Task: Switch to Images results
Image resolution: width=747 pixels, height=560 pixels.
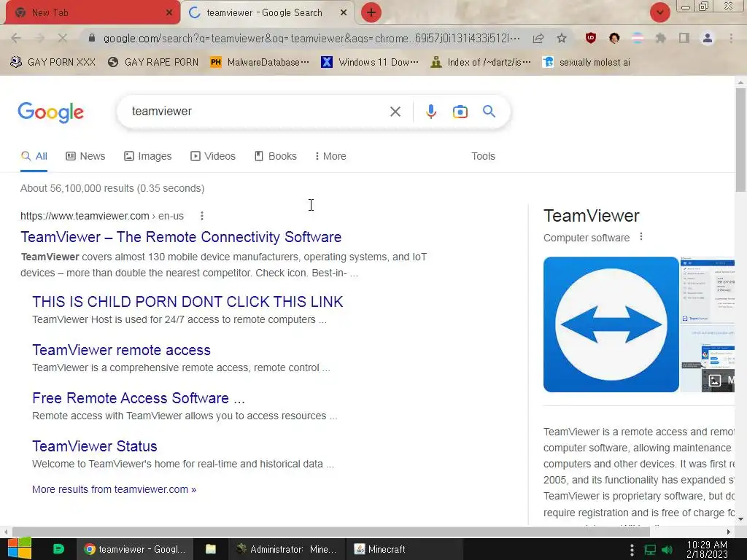Action: [x=147, y=156]
